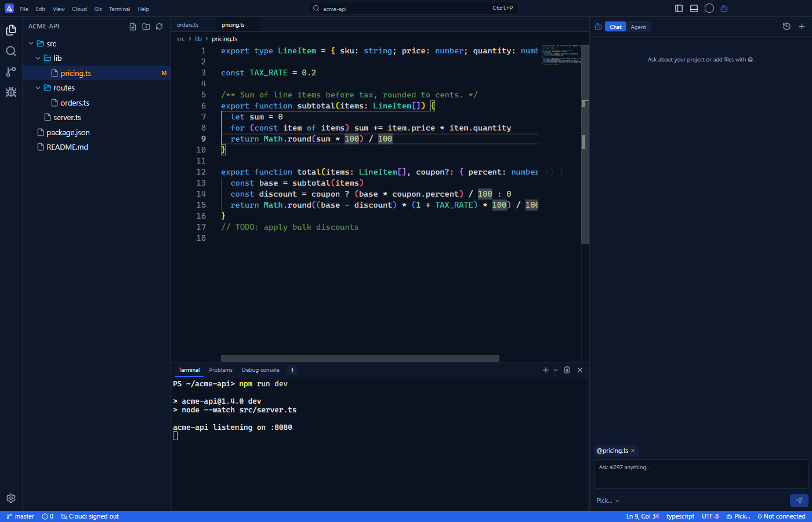
Task: Remove the @pricing.ts context chip
Action: tap(633, 451)
